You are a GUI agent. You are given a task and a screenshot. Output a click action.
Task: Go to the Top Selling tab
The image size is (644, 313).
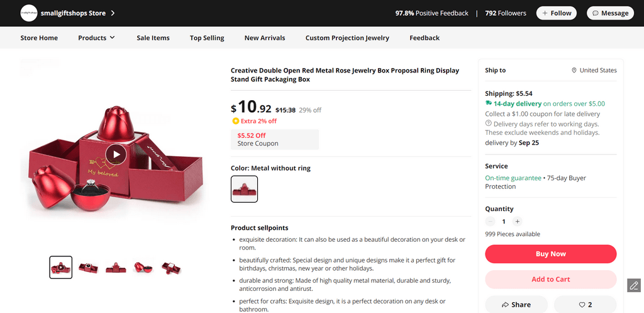click(207, 38)
